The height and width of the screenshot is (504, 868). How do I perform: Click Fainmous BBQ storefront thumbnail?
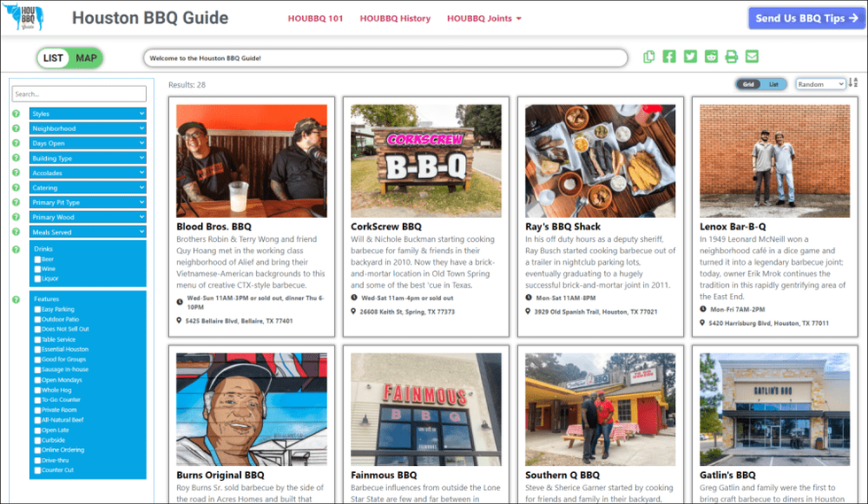click(x=426, y=410)
